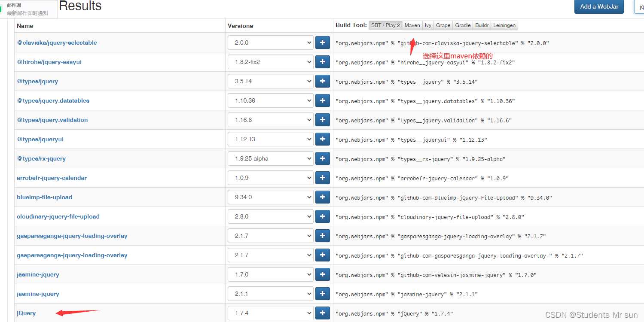This screenshot has width=644, height=322.
Task: Select the Ivy build tool
Action: (428, 25)
